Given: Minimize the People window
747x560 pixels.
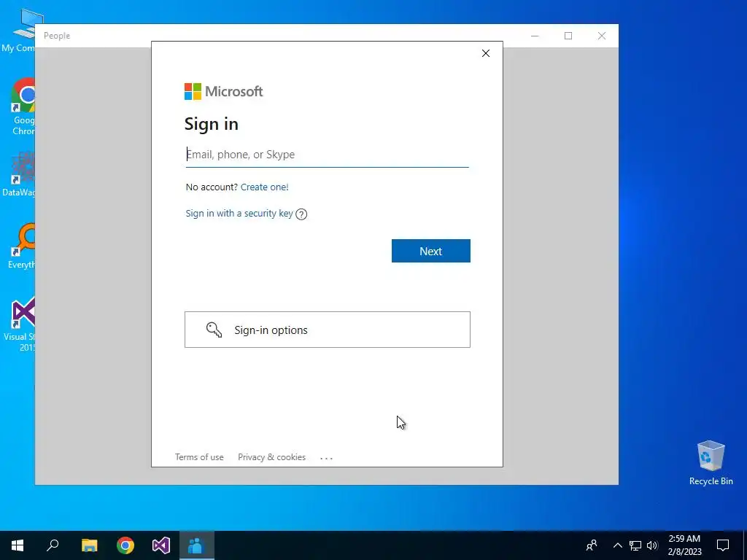Looking at the screenshot, I should pyautogui.click(x=535, y=36).
